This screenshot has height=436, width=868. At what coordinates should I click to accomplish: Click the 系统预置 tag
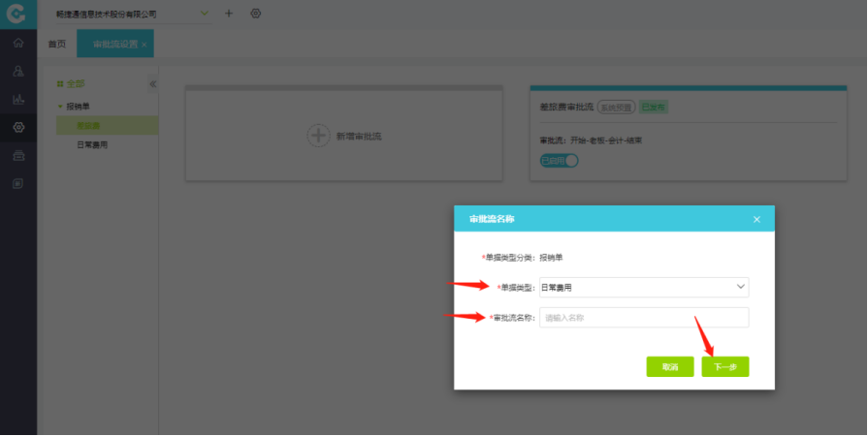click(616, 108)
